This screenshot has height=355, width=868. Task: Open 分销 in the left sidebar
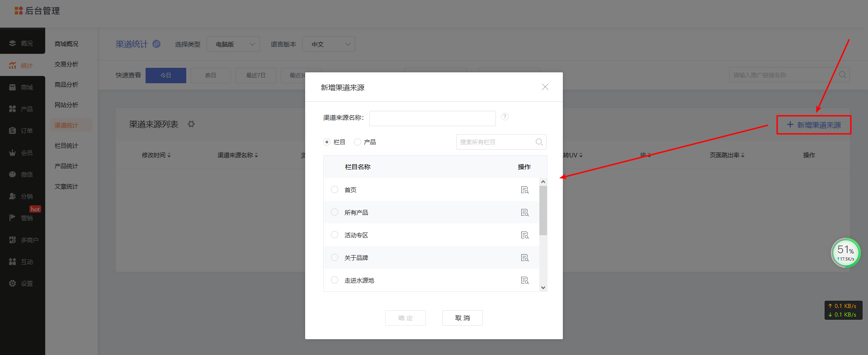tap(23, 196)
